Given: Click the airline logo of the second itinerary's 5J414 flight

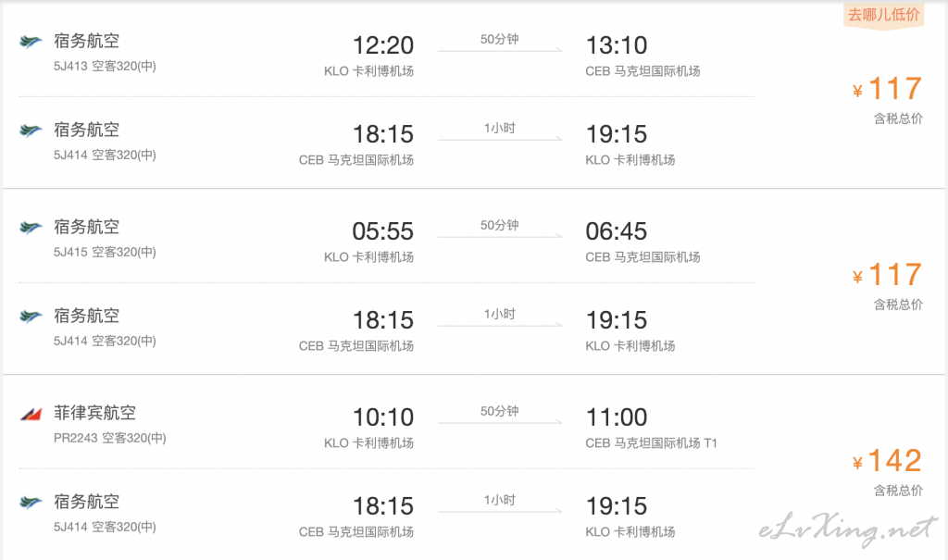Looking at the screenshot, I should (x=31, y=317).
